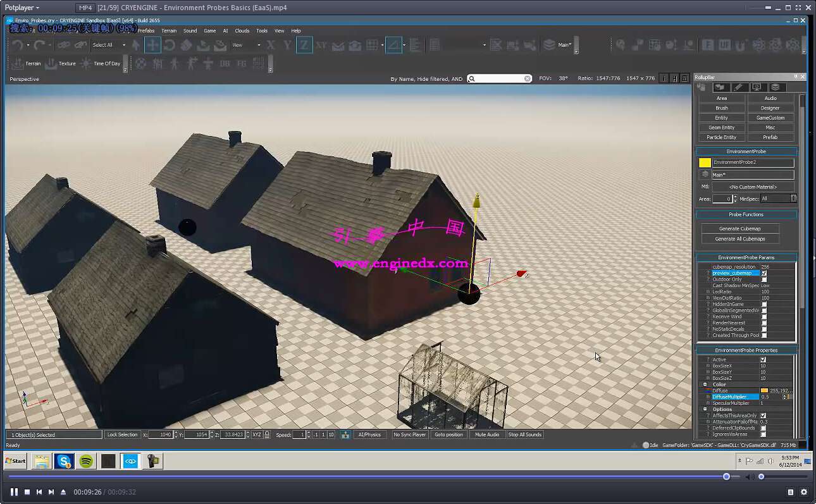Enable the DeferredClipBounds checkbox

tap(763, 428)
